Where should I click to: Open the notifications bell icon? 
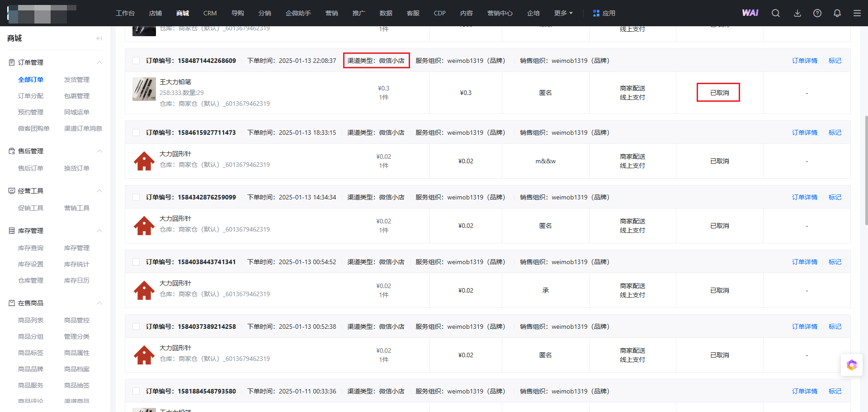pos(837,13)
